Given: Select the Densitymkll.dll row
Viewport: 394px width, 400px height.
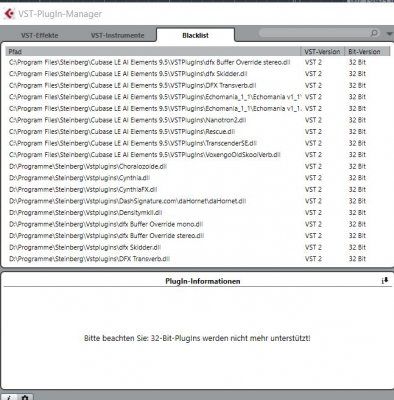Looking at the screenshot, I should click(197, 212).
